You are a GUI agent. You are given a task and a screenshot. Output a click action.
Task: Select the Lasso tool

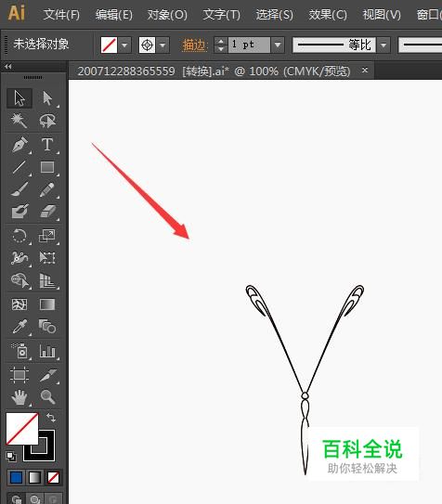pyautogui.click(x=47, y=121)
